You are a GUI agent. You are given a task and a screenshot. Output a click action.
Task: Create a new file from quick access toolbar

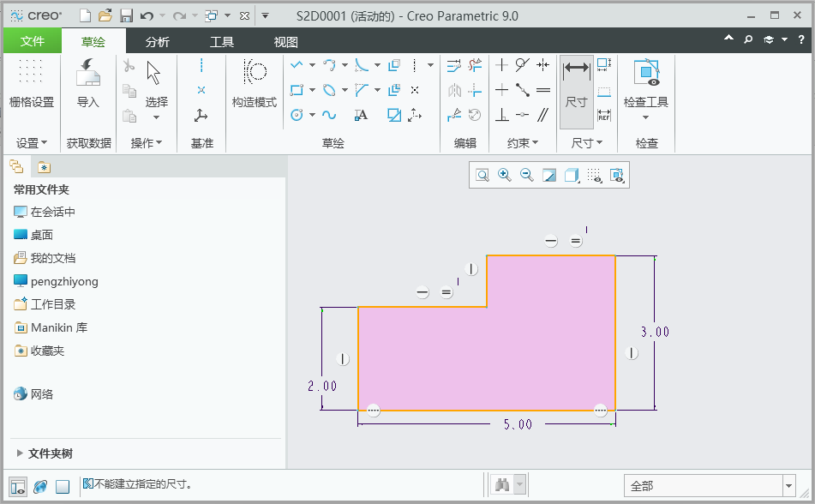(x=85, y=16)
